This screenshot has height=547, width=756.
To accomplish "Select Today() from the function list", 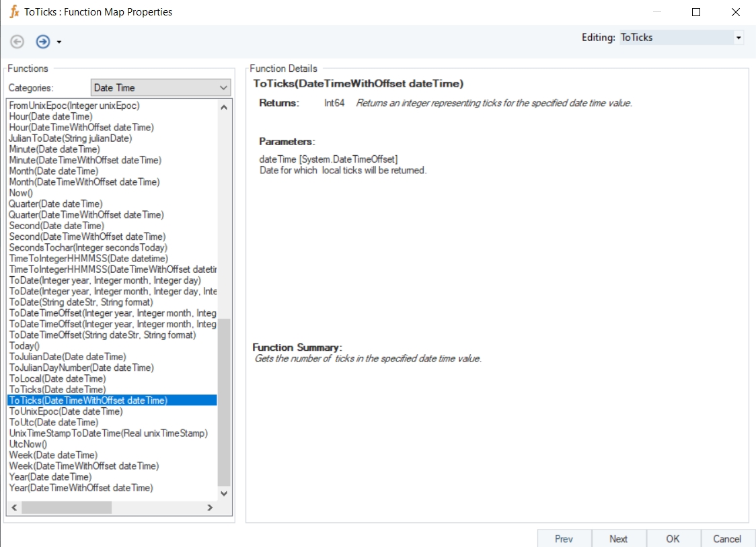I will pyautogui.click(x=24, y=346).
